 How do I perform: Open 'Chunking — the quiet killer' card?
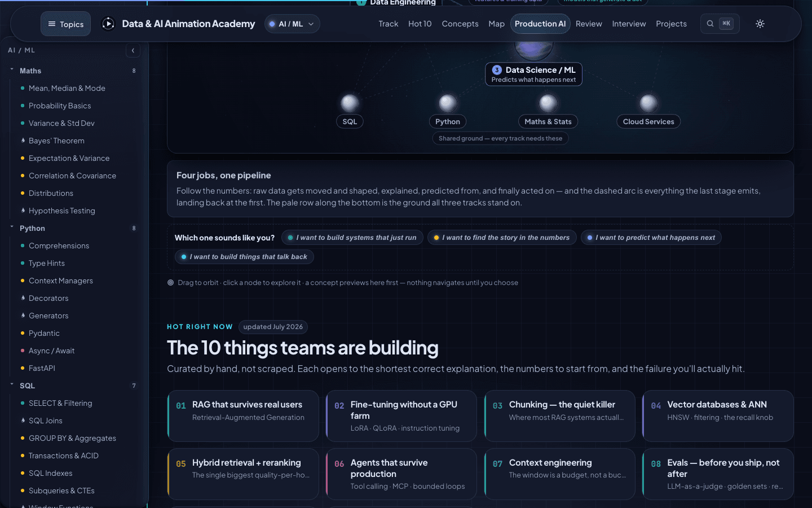(x=560, y=416)
